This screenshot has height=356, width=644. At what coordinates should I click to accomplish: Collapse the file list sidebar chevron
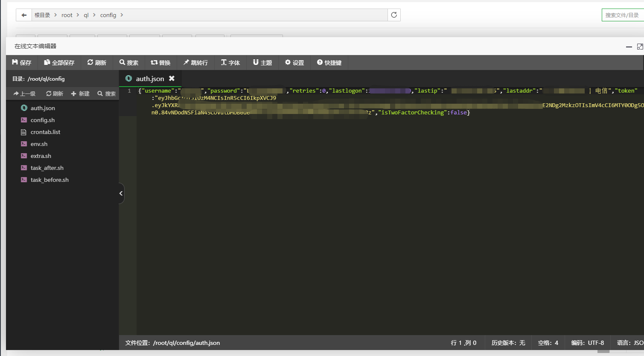coord(121,193)
